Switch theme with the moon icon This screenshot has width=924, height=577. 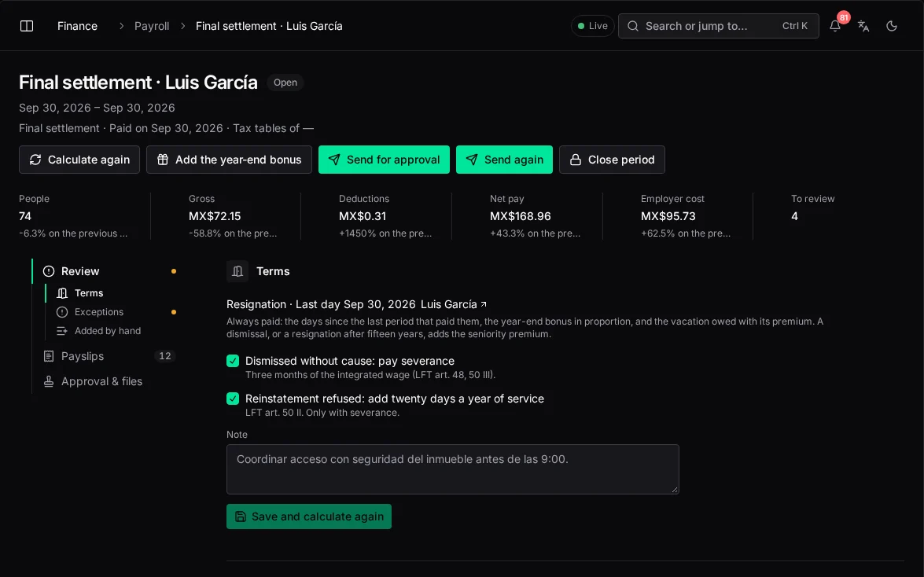[892, 26]
